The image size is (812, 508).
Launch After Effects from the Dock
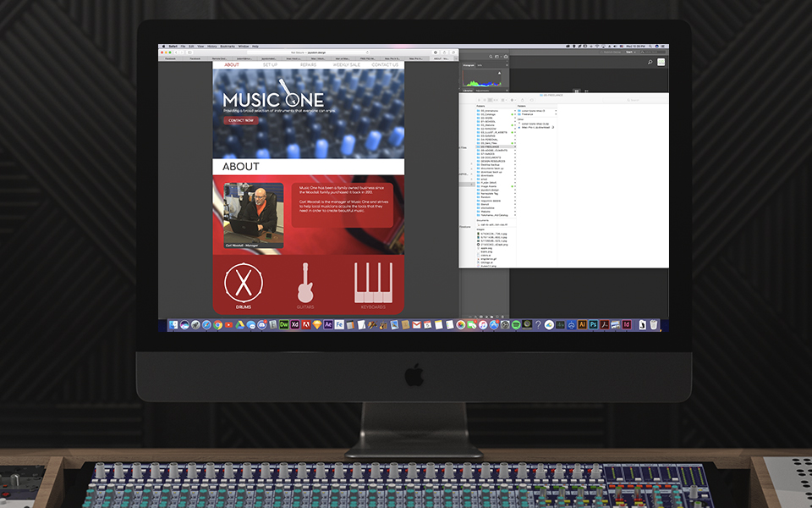click(x=328, y=324)
